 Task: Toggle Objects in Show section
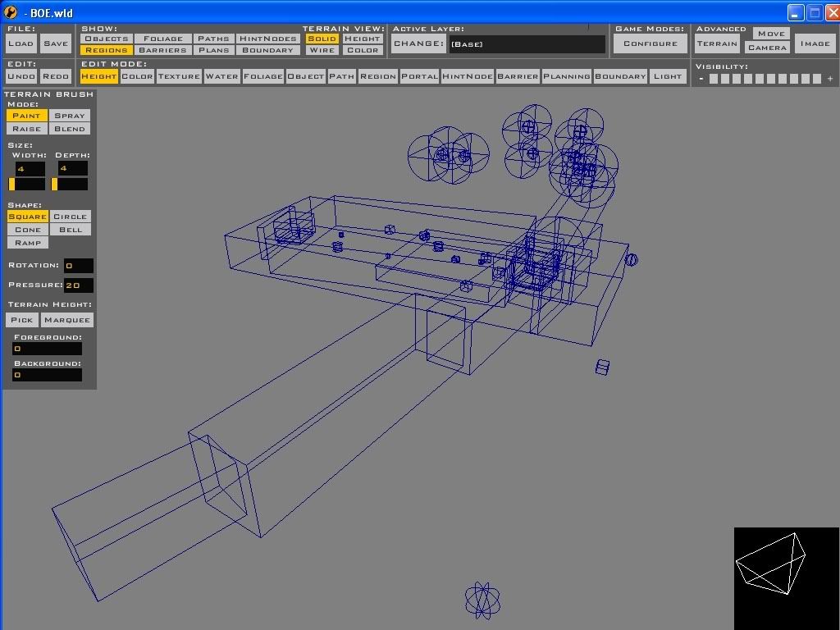click(x=106, y=39)
